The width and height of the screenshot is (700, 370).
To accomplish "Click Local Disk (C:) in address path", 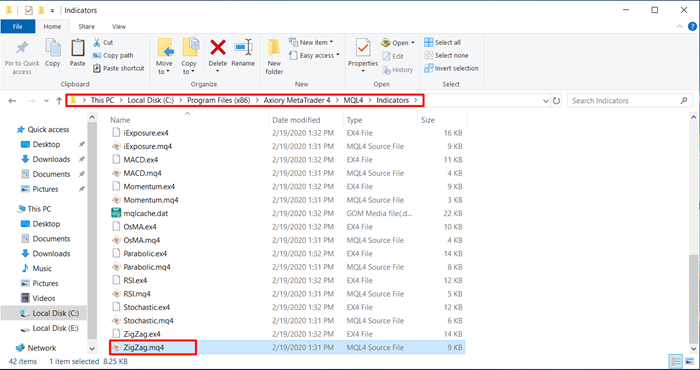I will [150, 100].
